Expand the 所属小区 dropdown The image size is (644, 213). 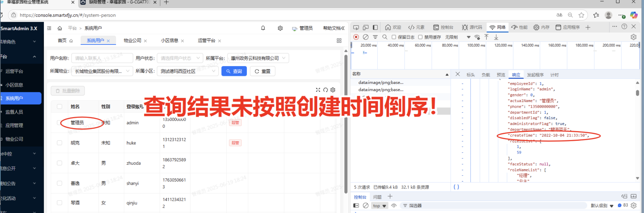pos(188,71)
